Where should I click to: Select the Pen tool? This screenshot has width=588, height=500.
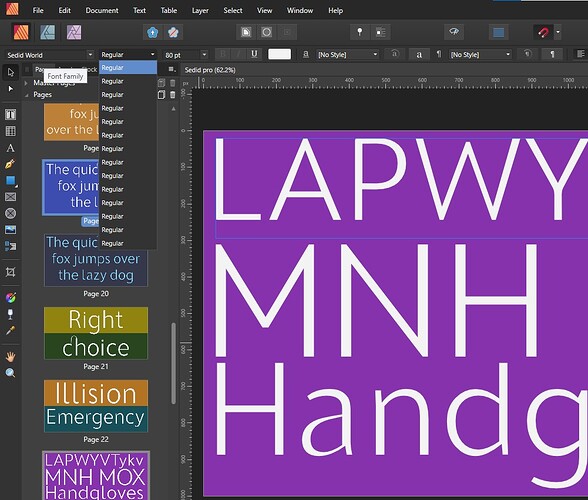10,164
